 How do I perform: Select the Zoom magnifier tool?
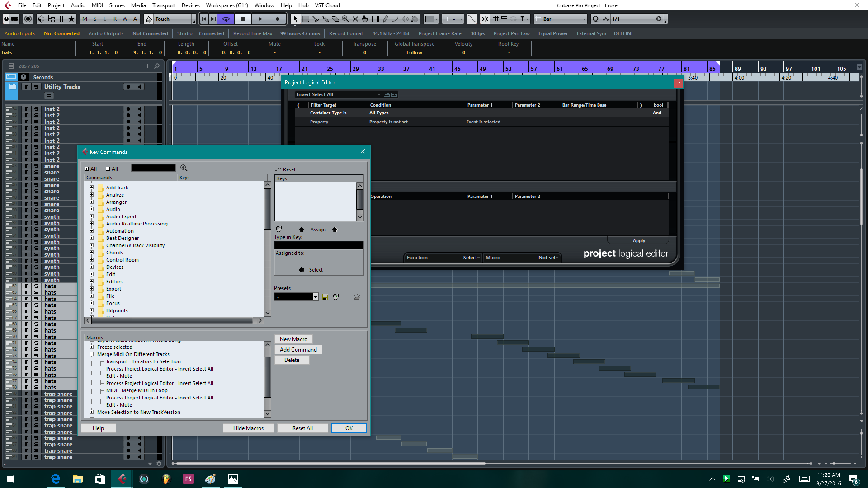pos(345,19)
